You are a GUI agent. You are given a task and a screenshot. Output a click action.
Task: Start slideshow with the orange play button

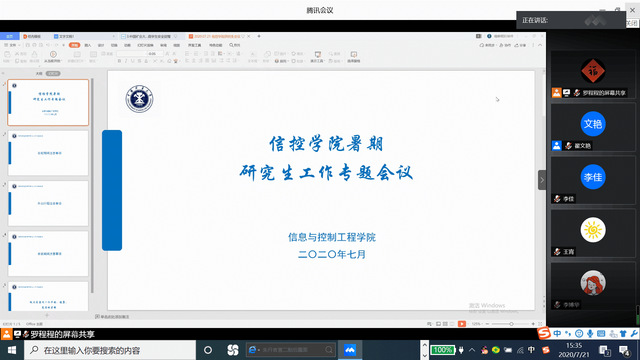(462, 324)
